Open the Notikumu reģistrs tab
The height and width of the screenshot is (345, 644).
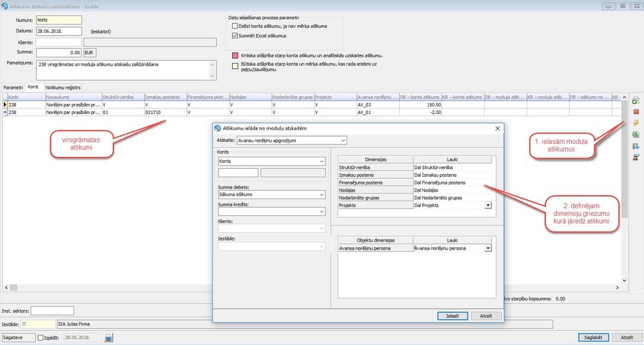pyautogui.click(x=63, y=86)
